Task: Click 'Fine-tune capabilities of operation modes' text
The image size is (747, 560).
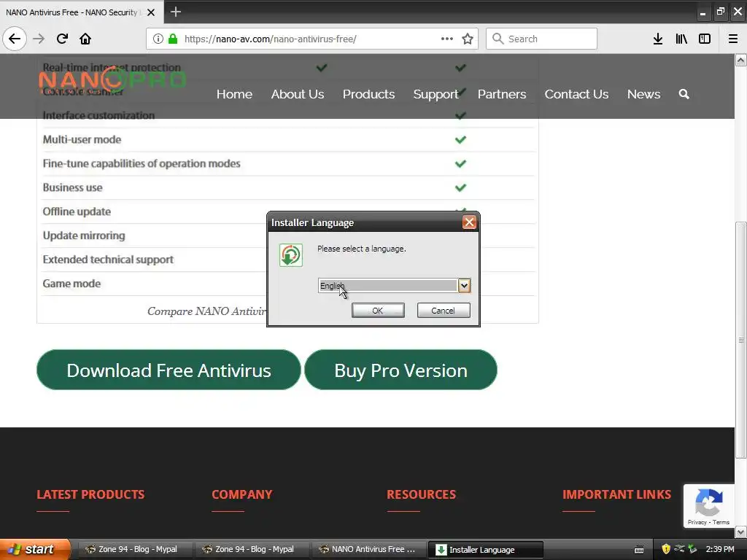Action: pyautogui.click(x=142, y=163)
